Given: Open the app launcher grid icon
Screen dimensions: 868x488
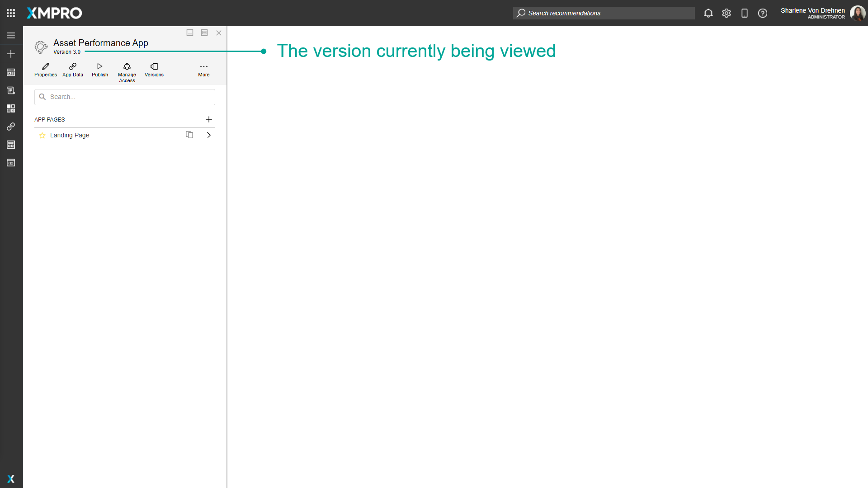Looking at the screenshot, I should coord(11,13).
